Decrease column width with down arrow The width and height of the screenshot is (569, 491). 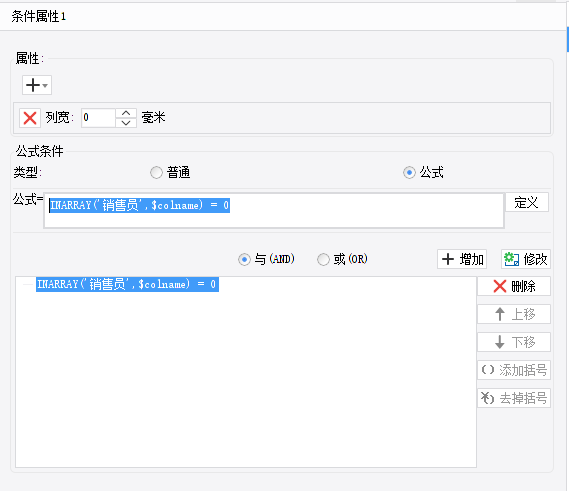click(x=126, y=123)
